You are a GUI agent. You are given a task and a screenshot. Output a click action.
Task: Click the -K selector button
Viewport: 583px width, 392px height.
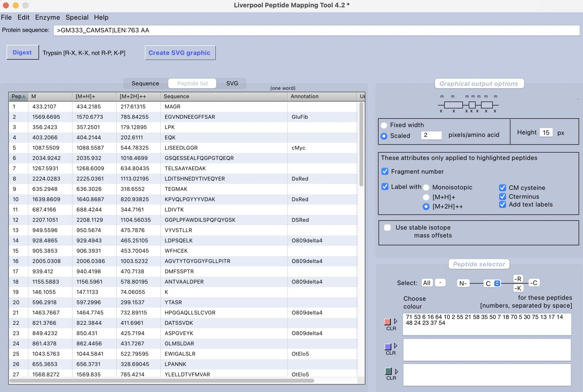click(x=518, y=288)
